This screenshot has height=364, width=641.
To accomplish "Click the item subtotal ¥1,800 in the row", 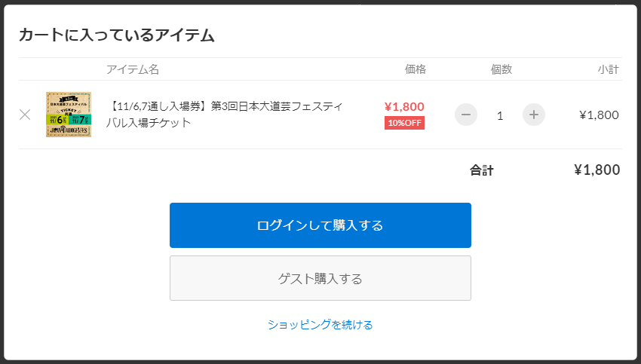I will click(x=599, y=115).
